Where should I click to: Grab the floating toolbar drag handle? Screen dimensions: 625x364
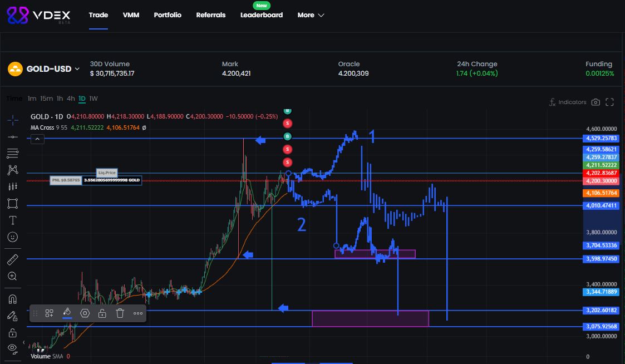point(35,313)
